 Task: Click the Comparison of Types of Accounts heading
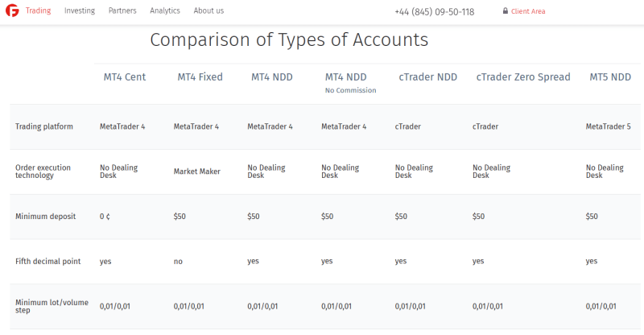click(x=289, y=40)
